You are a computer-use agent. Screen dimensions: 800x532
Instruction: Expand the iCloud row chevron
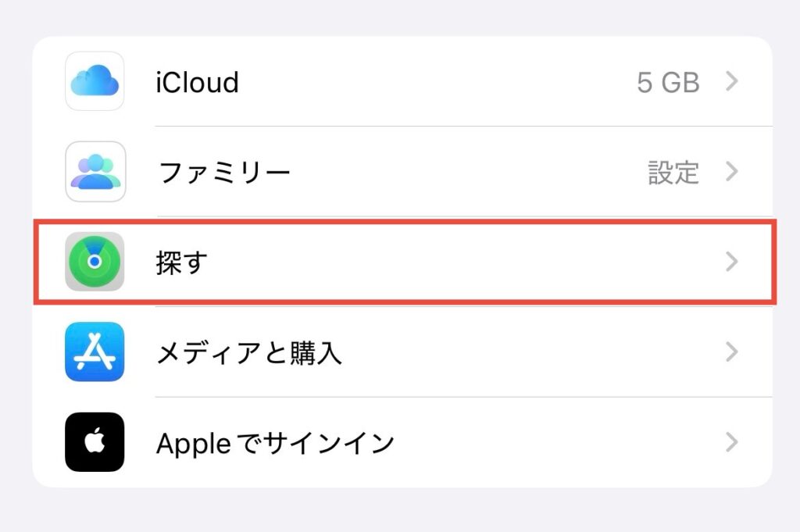tap(732, 81)
